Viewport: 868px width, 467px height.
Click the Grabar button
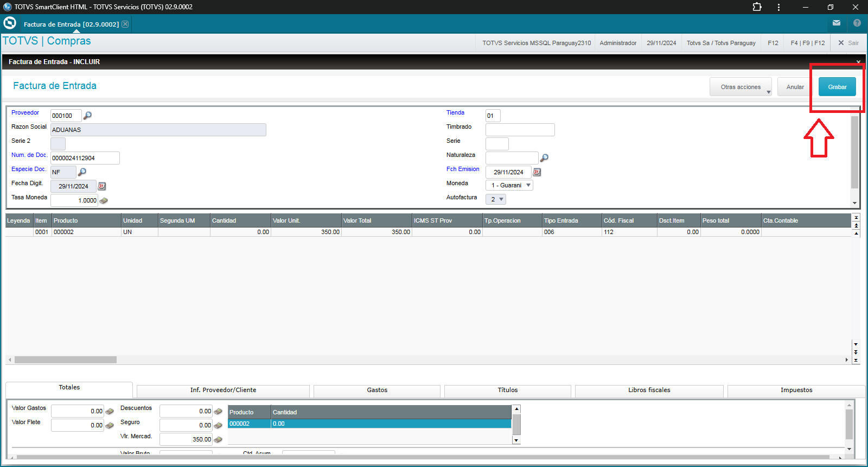tap(837, 87)
